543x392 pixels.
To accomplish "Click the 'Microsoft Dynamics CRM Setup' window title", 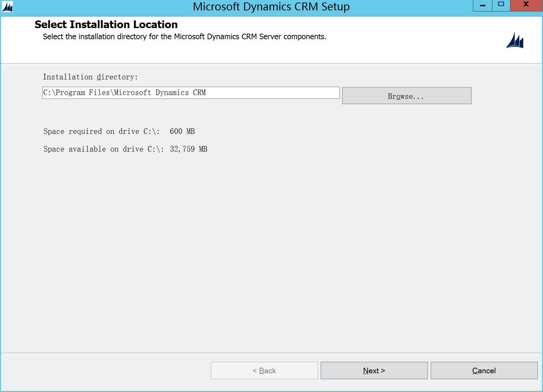I will (x=271, y=7).
